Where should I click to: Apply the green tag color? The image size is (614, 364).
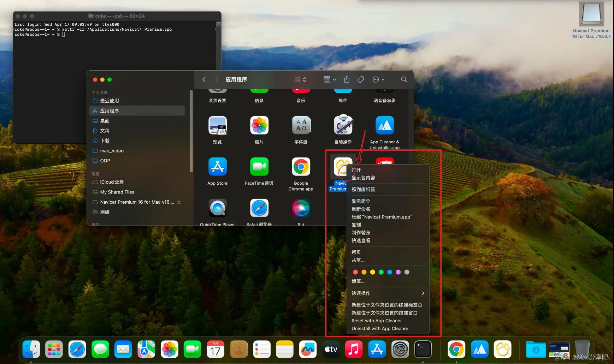coord(381,272)
